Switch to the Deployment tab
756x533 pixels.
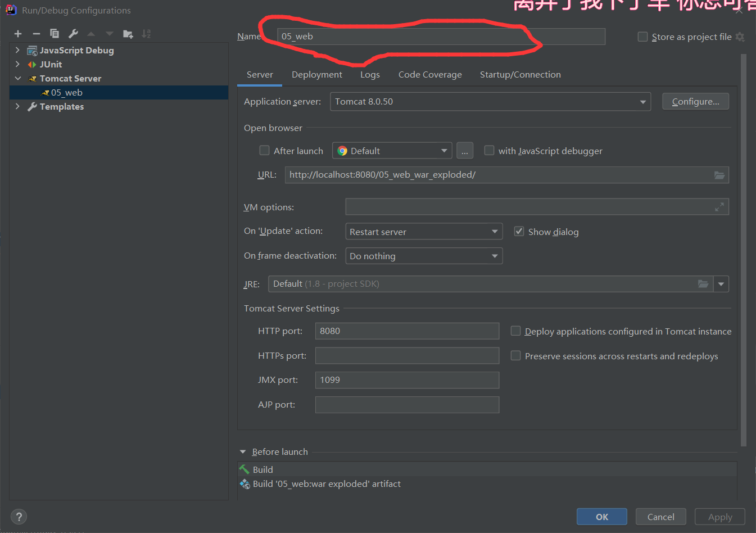pyautogui.click(x=317, y=75)
